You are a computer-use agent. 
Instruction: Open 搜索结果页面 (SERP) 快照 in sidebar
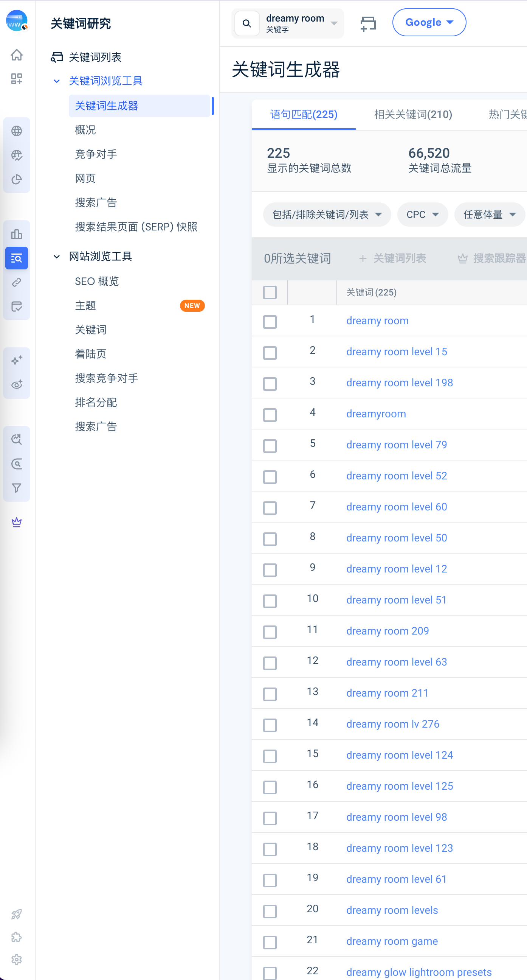(x=136, y=227)
